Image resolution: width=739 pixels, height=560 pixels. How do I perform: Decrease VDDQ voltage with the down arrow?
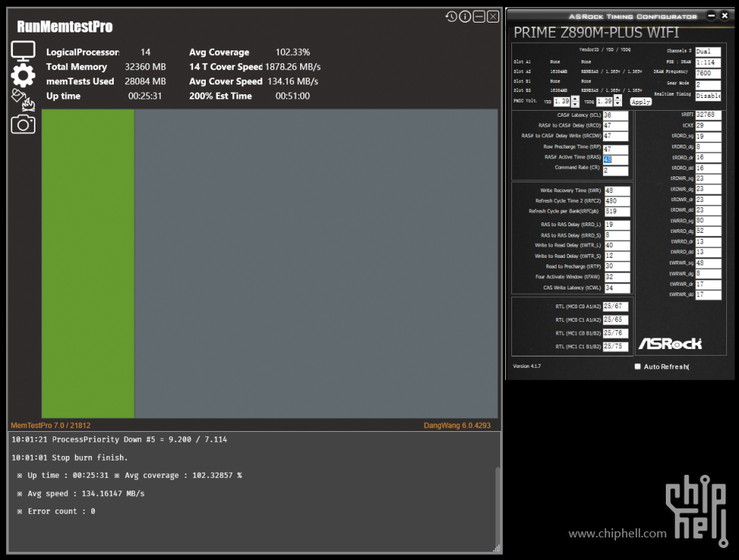point(618,103)
